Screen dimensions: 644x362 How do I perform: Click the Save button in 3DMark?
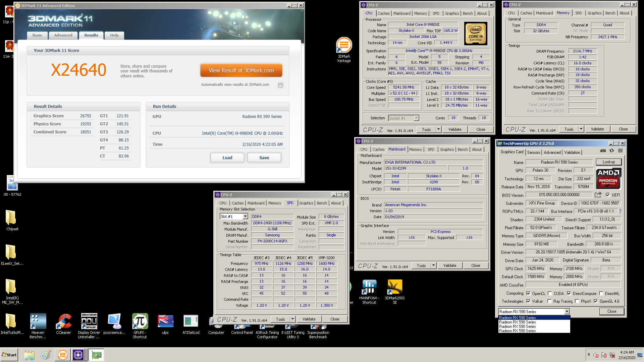[x=264, y=158]
